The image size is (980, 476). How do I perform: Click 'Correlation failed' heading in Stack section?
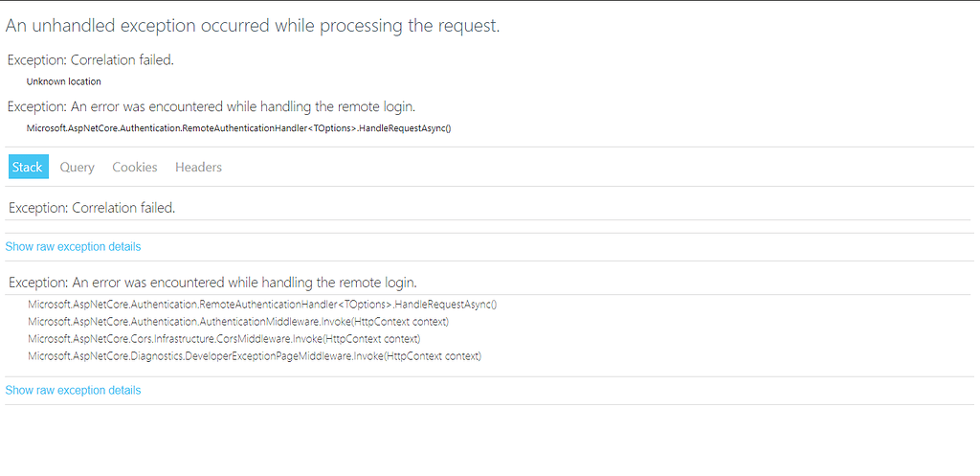(91, 208)
